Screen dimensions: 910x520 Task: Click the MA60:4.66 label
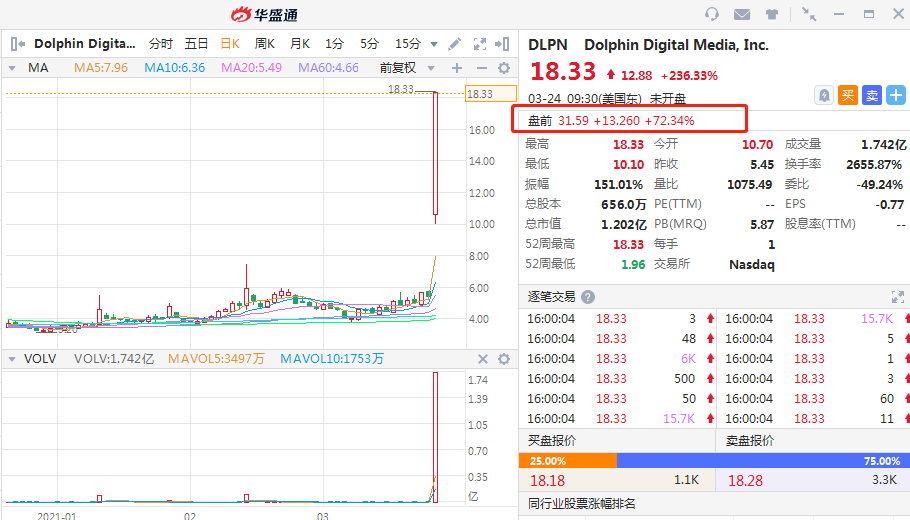328,68
